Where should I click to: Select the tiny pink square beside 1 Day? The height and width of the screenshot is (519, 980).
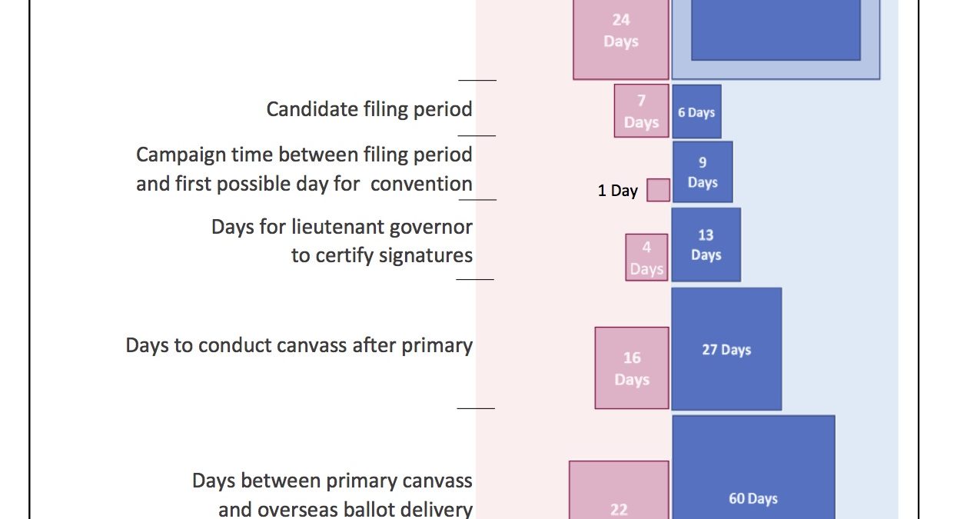658,190
